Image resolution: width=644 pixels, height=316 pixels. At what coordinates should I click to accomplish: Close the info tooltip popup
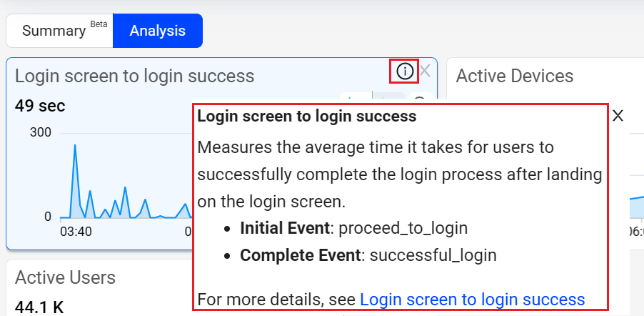[618, 116]
